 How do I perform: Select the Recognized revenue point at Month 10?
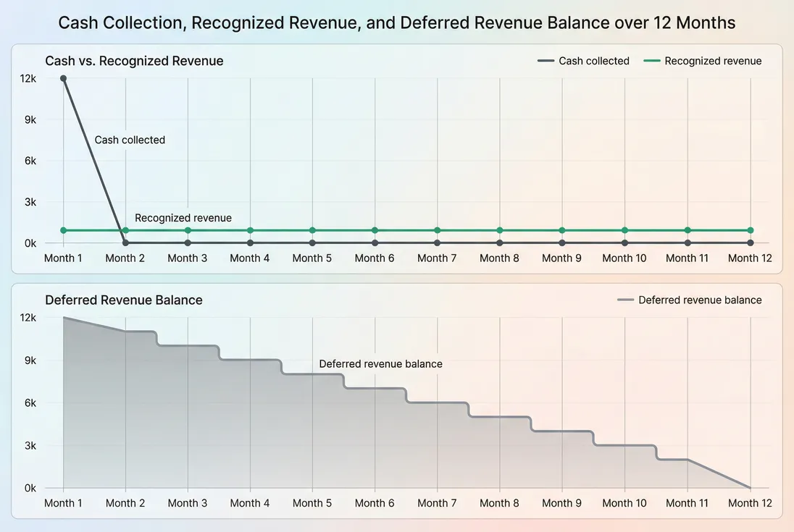(624, 229)
